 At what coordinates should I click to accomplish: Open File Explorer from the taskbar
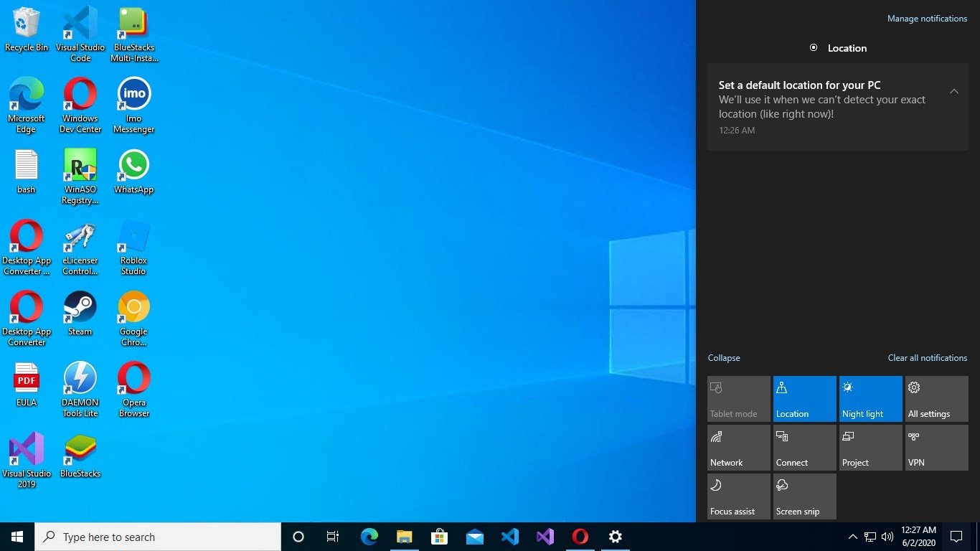tap(405, 537)
